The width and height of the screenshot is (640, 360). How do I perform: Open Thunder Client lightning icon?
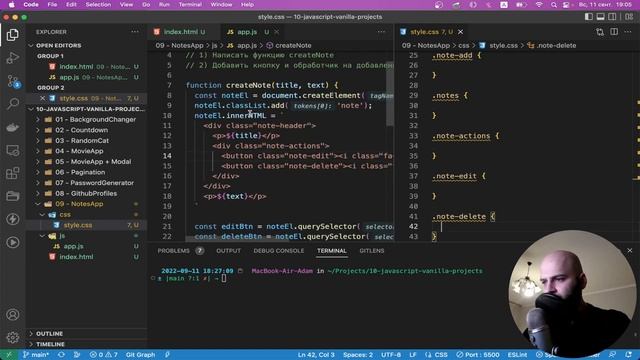click(13, 219)
